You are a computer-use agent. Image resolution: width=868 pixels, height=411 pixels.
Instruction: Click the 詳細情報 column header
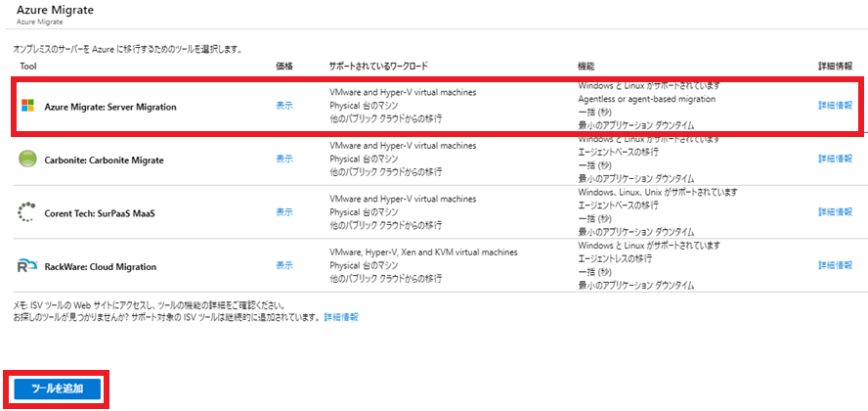(x=836, y=66)
